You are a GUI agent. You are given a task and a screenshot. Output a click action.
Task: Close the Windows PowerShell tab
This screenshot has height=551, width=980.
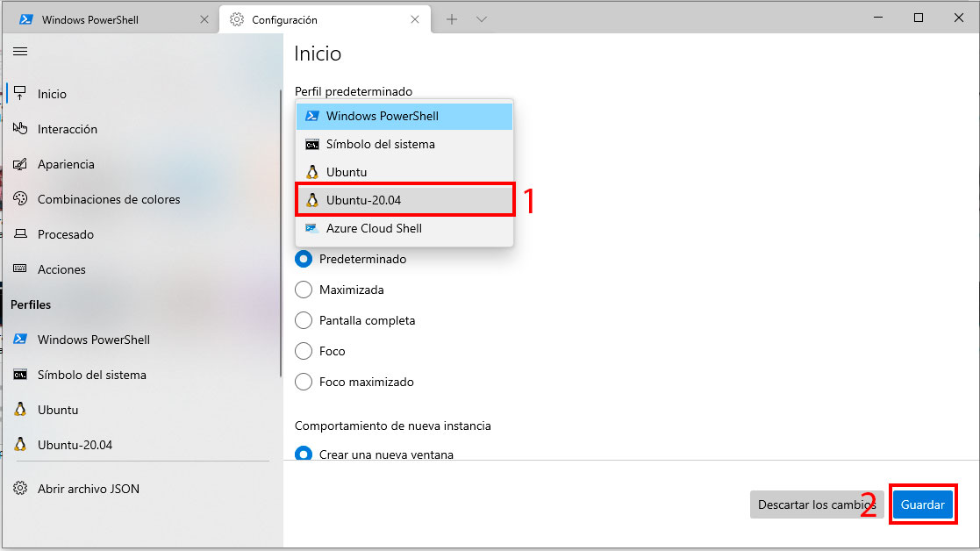coord(204,19)
